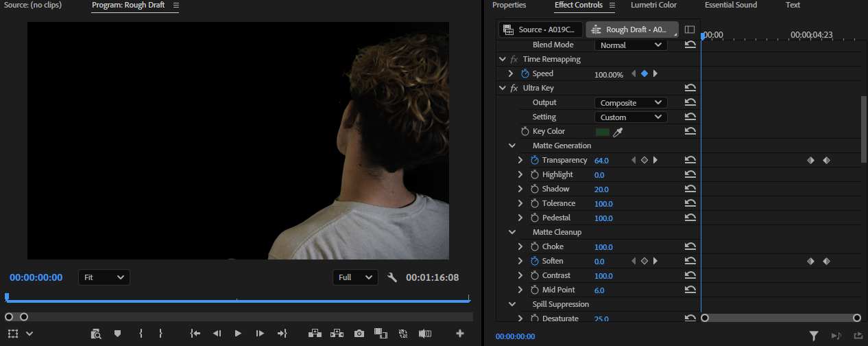The height and width of the screenshot is (346, 868).
Task: Click the Extract button
Action: [x=337, y=334]
